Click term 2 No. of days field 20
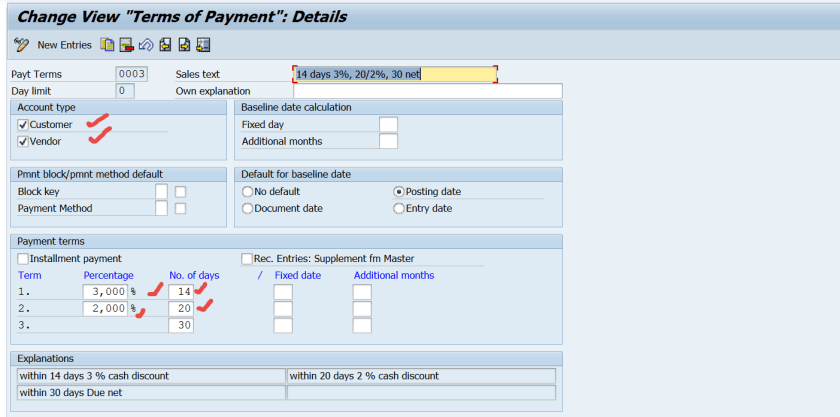 [181, 309]
